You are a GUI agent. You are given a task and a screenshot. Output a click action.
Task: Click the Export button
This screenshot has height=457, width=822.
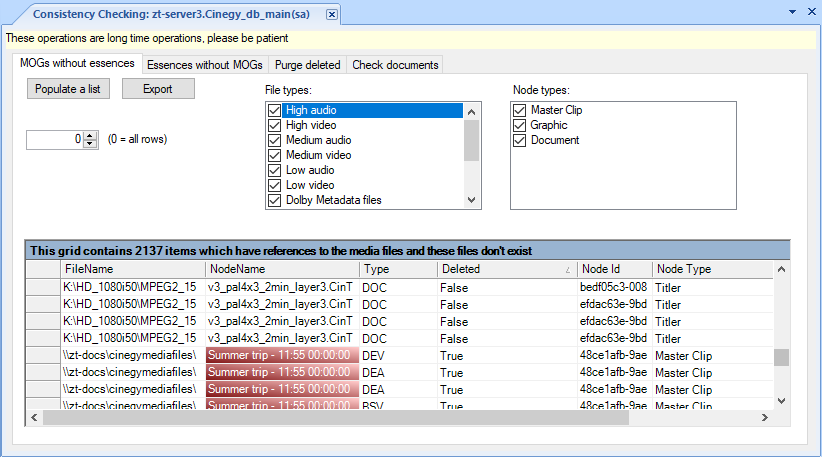(158, 89)
